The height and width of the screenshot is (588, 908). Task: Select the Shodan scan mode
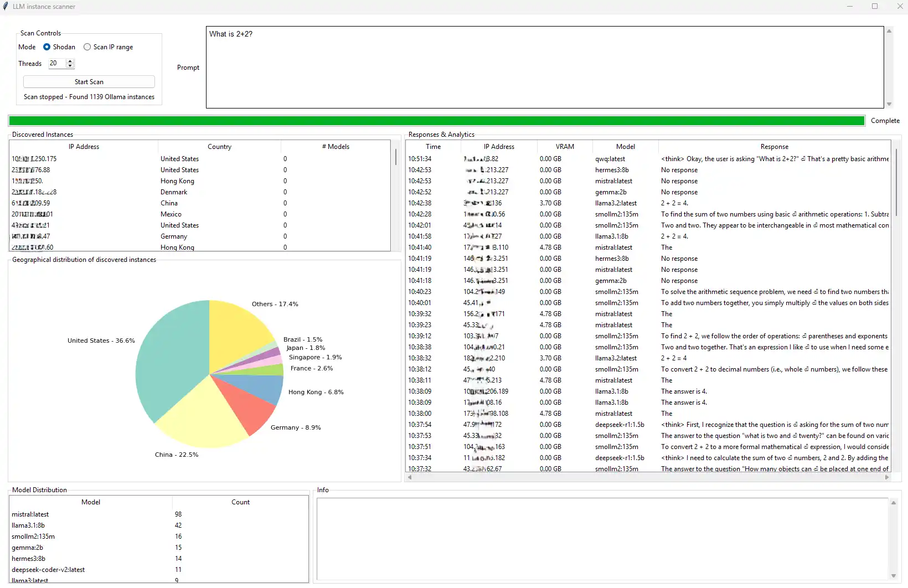pos(46,47)
